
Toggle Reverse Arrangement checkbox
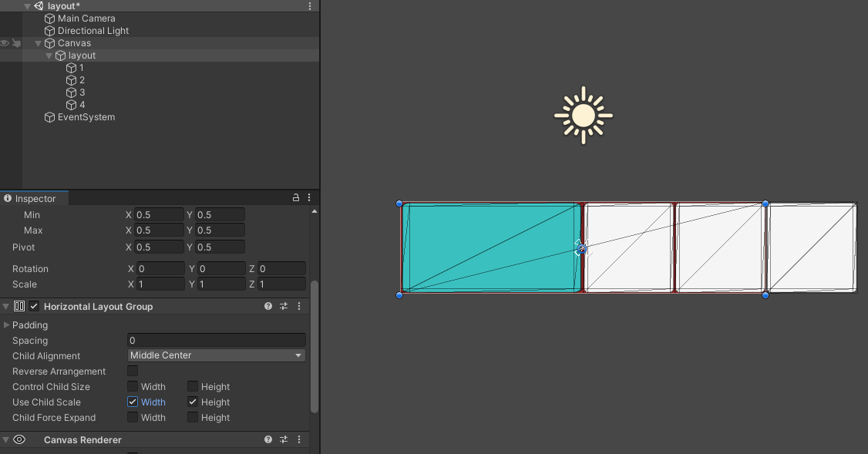click(x=133, y=371)
